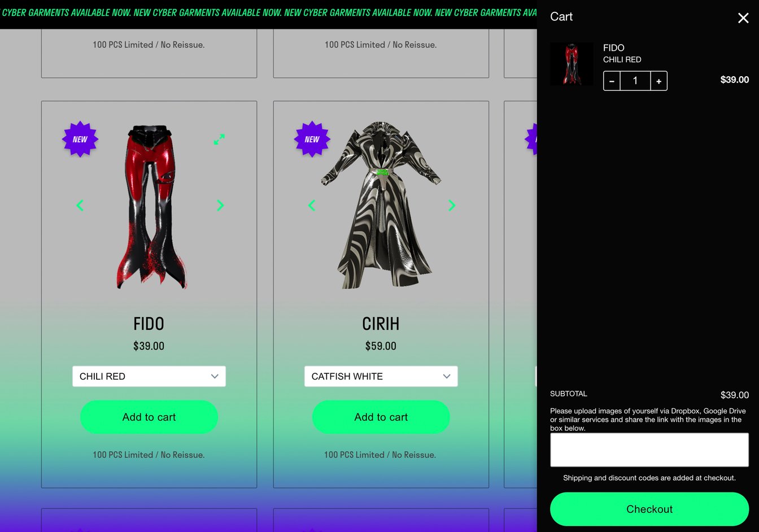
Task: Select the FIDO thumbnail in cart
Action: (x=572, y=64)
